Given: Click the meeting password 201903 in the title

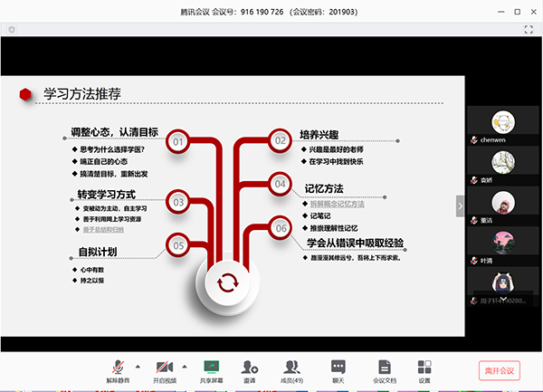Looking at the screenshot, I should pos(342,12).
